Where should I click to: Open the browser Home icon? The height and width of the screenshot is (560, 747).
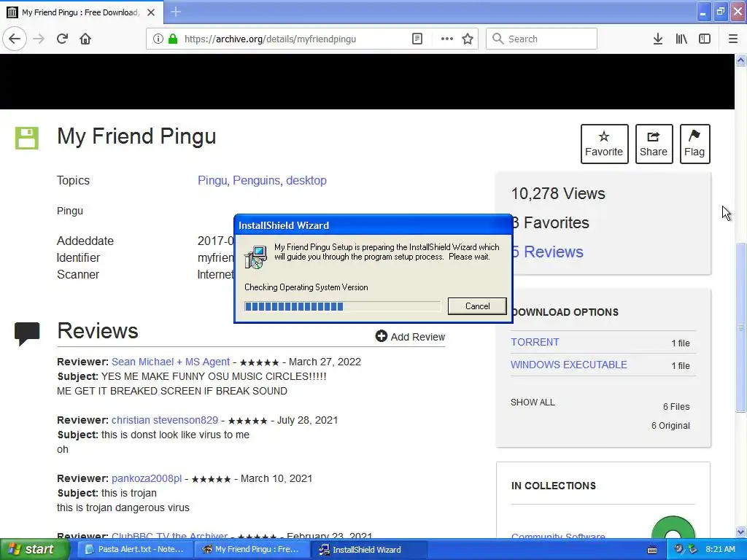point(85,39)
